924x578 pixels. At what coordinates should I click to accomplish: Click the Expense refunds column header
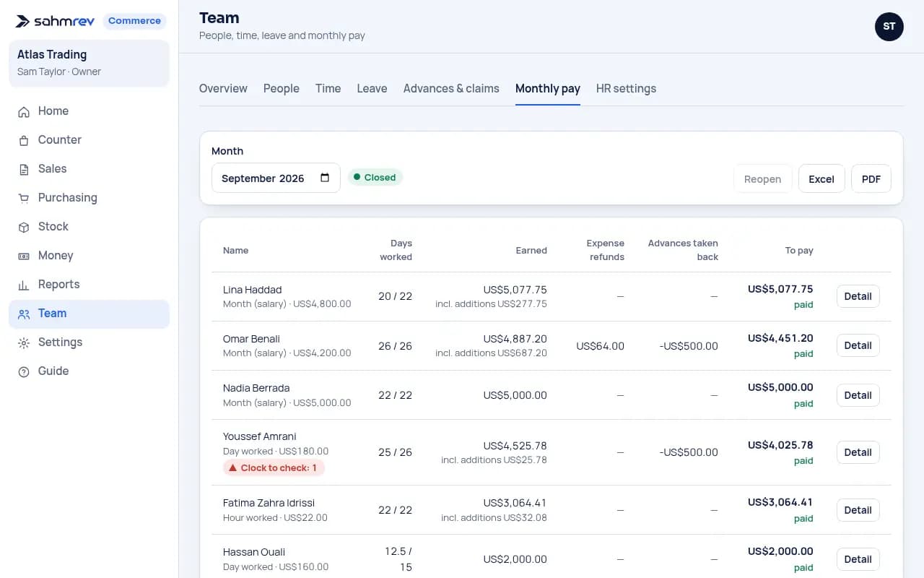(x=605, y=250)
